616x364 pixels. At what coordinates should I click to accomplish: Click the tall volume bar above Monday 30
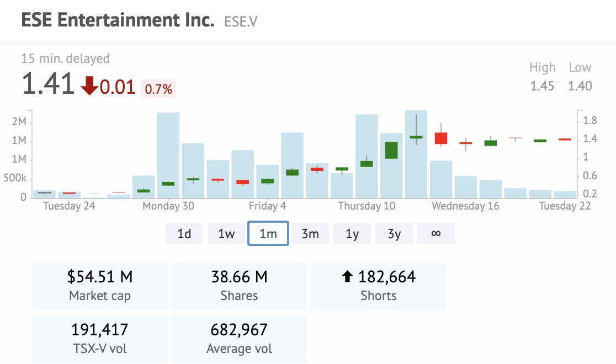pos(168,155)
